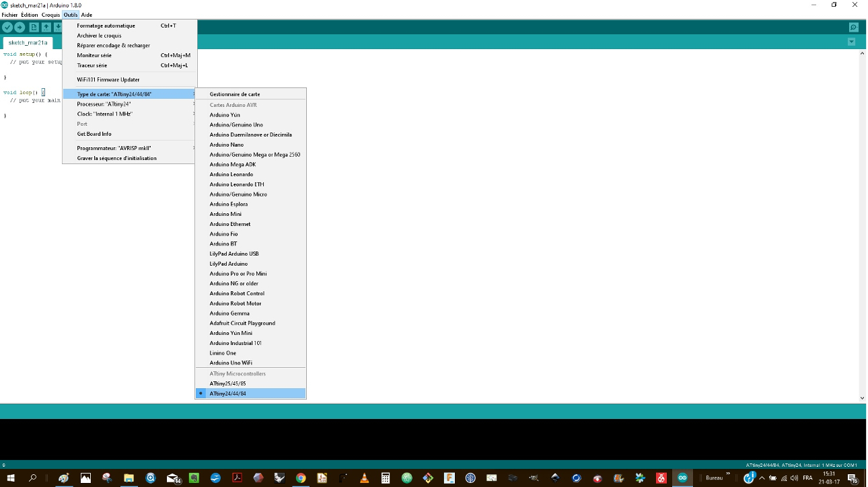Open the Fichier menu

9,15
